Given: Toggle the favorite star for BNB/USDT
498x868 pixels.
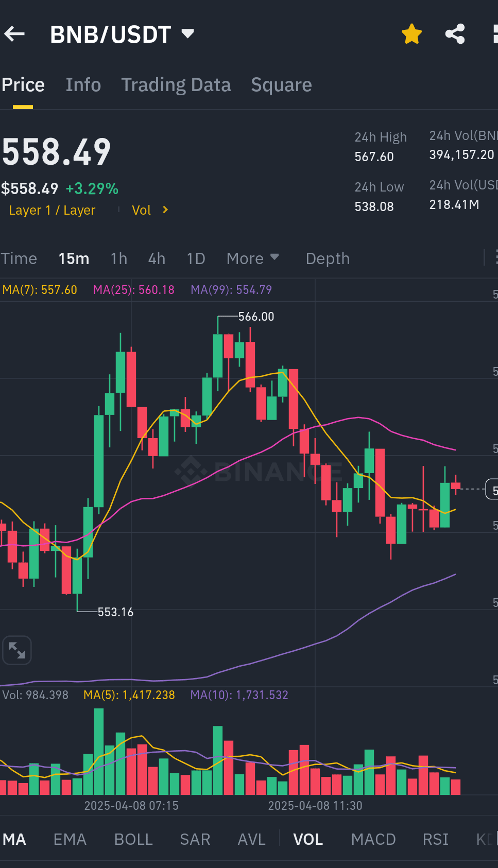Looking at the screenshot, I should pyautogui.click(x=411, y=34).
